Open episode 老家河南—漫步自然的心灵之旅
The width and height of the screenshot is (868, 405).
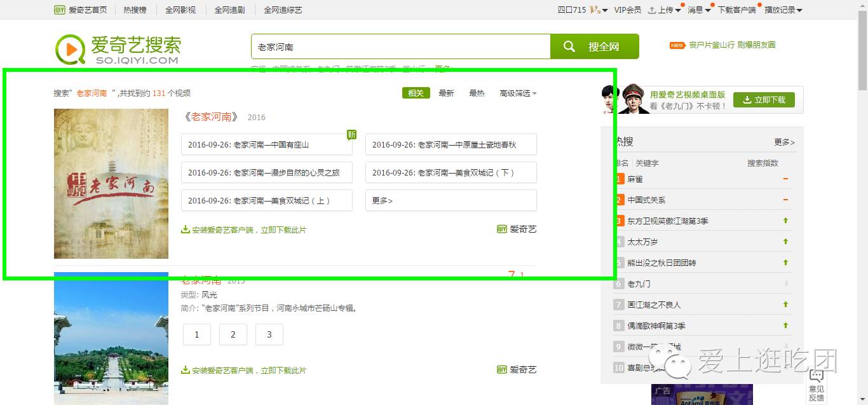(267, 172)
